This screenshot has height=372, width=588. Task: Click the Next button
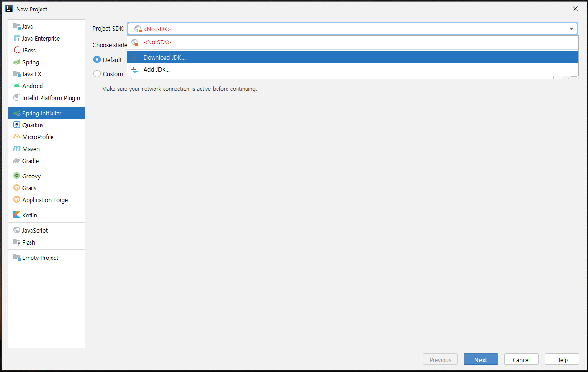click(x=481, y=360)
